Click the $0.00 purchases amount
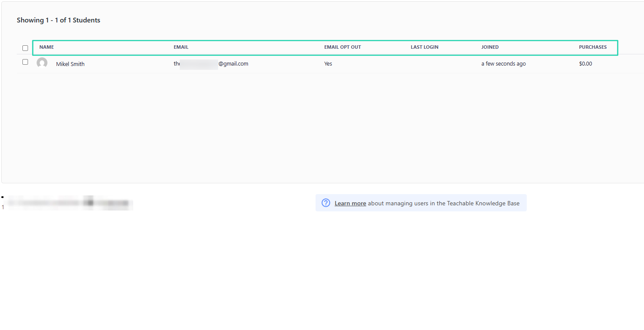 point(585,63)
